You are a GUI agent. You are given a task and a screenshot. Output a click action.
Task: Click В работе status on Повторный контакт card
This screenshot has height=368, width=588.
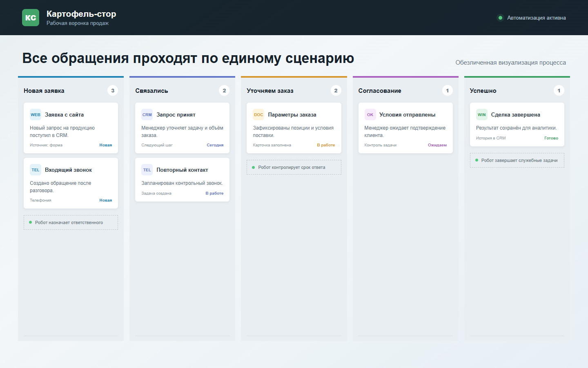coord(214,193)
